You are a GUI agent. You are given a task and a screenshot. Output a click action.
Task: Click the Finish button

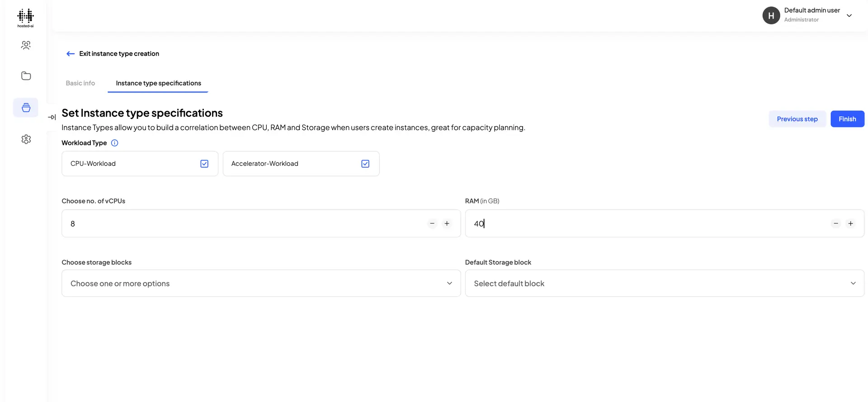click(847, 119)
